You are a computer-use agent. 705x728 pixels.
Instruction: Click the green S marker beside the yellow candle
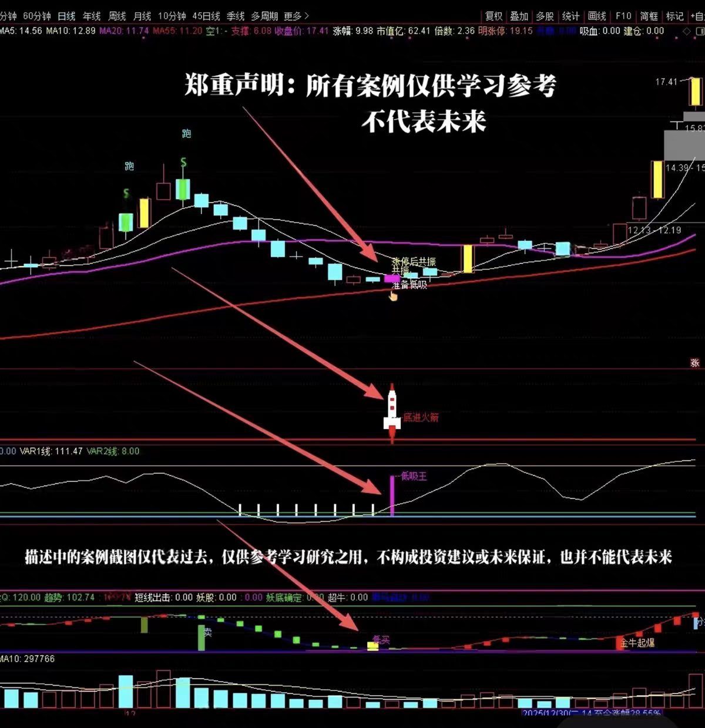click(x=126, y=193)
